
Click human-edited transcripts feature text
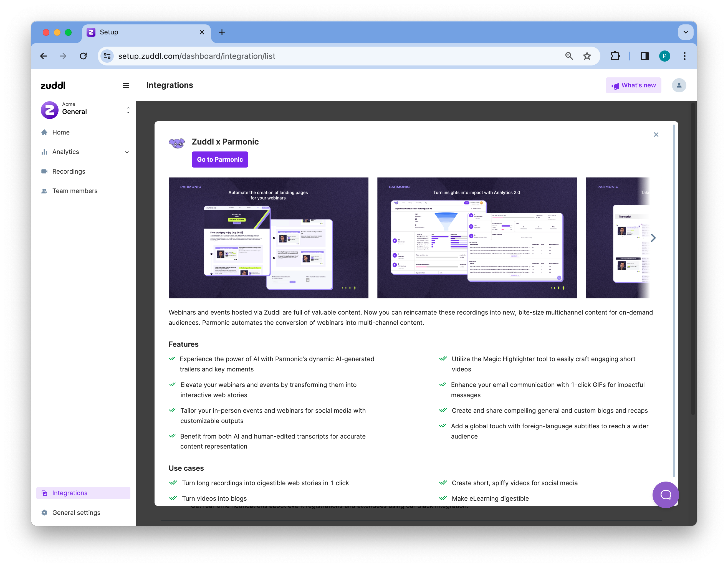click(273, 441)
